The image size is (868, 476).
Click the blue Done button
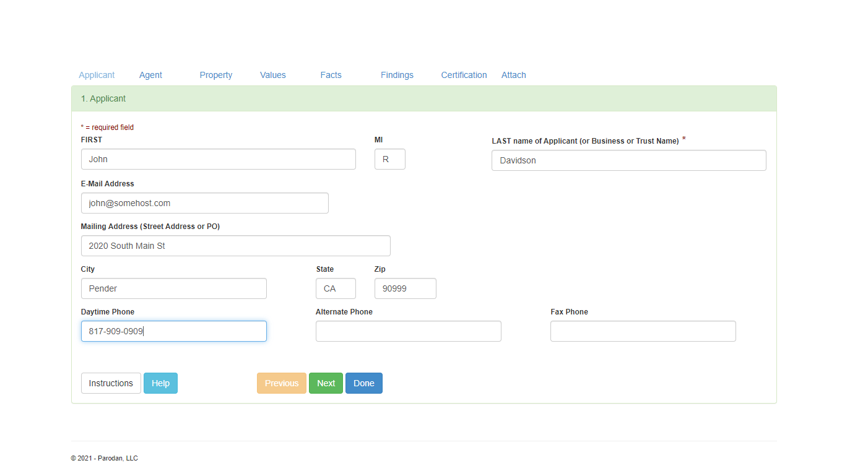(364, 383)
